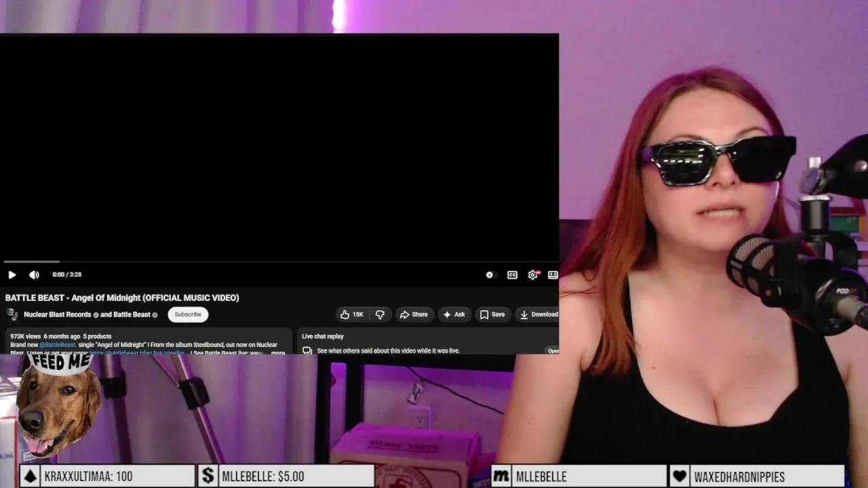
Task: Click the Ask sparkle button
Action: click(x=454, y=314)
